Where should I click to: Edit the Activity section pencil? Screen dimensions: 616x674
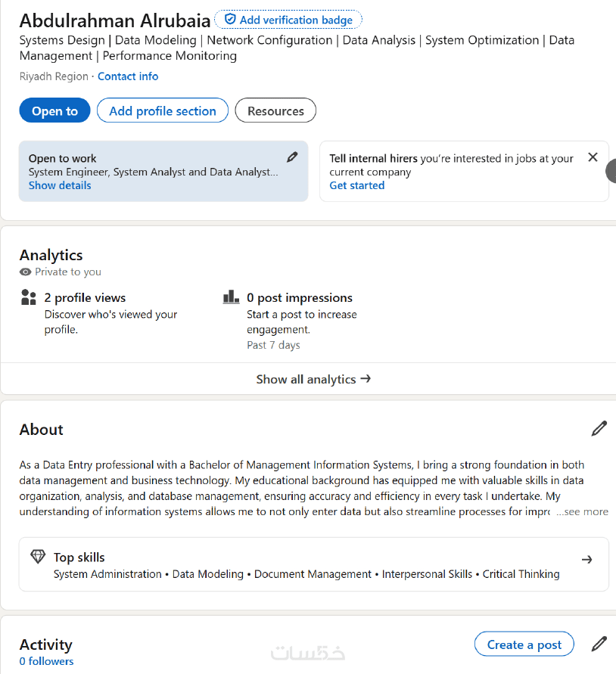coord(599,644)
